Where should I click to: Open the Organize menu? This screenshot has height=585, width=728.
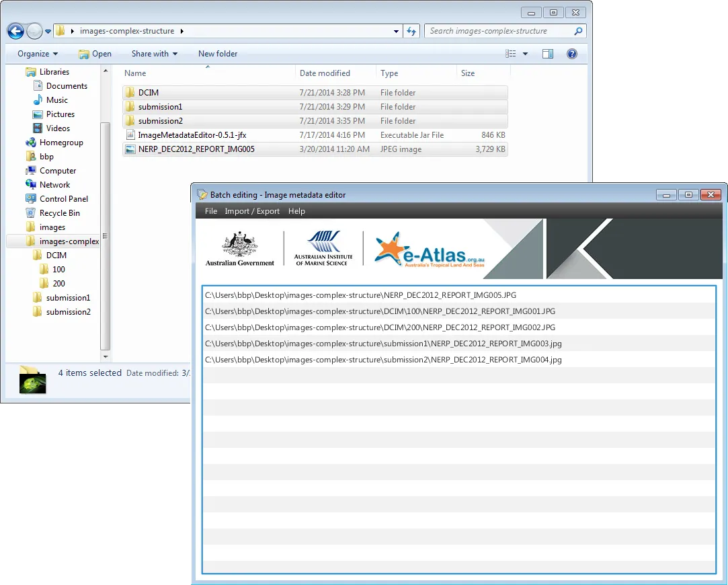coord(38,54)
